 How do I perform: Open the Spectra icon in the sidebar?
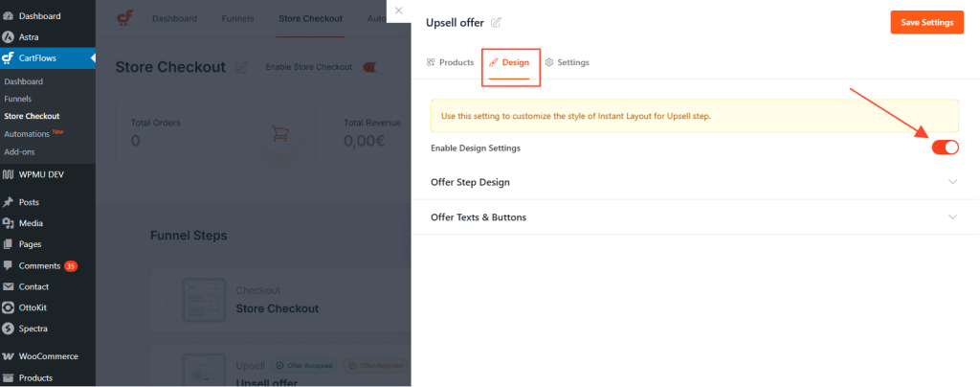pyautogui.click(x=8, y=329)
